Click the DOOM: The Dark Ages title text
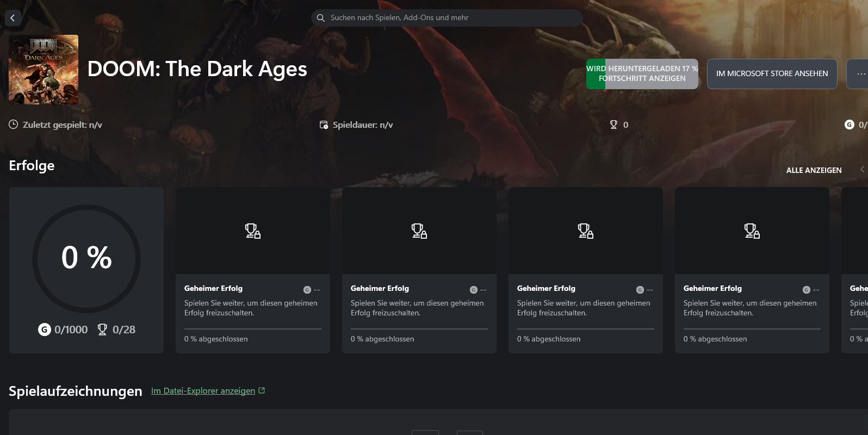Viewport: 868px width, 435px height. [x=197, y=69]
